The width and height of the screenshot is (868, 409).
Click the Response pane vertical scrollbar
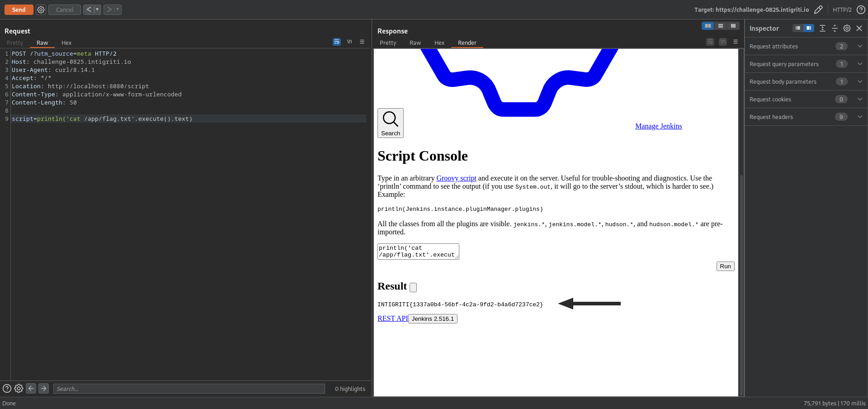741,285
